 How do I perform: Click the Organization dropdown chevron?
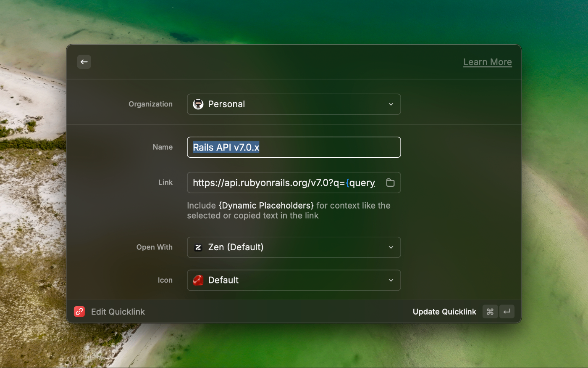tap(391, 104)
